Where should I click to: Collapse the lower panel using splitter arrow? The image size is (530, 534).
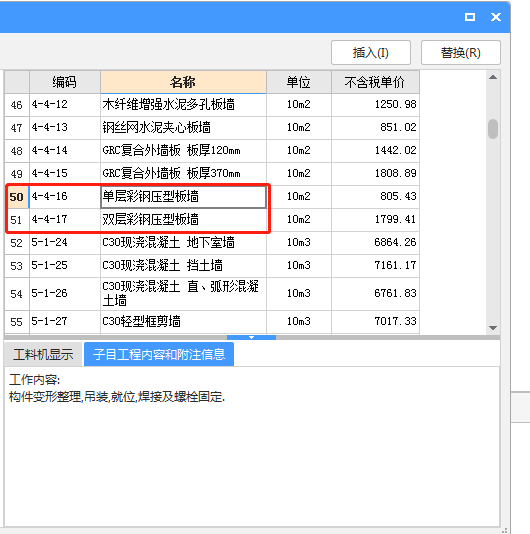tap(251, 337)
